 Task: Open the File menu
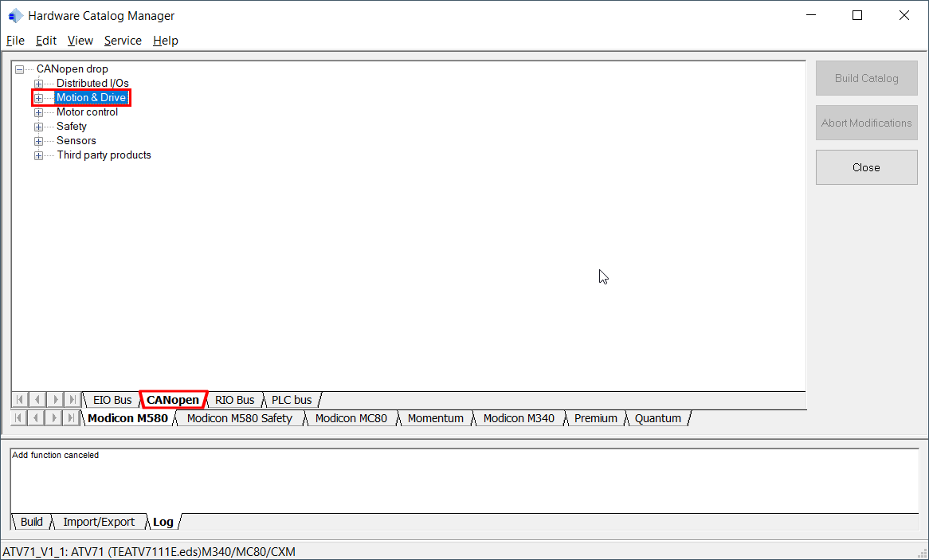(15, 41)
